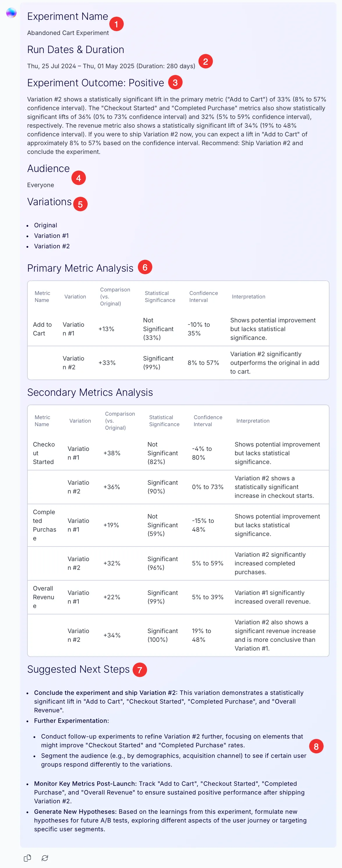Select red marker 5 beside Variations heading
This screenshot has height=868, width=342.
[x=80, y=204]
